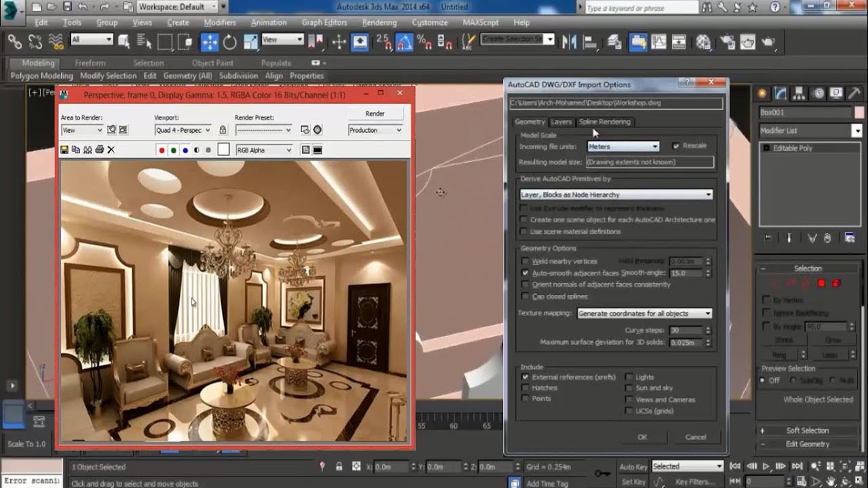The width and height of the screenshot is (868, 488).
Task: Activate the Select and Rotate tool
Action: [x=230, y=42]
